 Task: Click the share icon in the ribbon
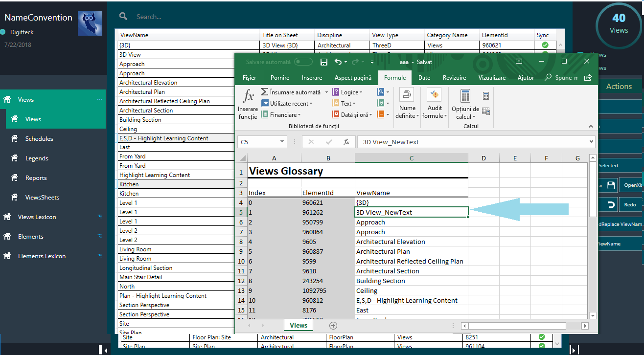[x=588, y=78]
